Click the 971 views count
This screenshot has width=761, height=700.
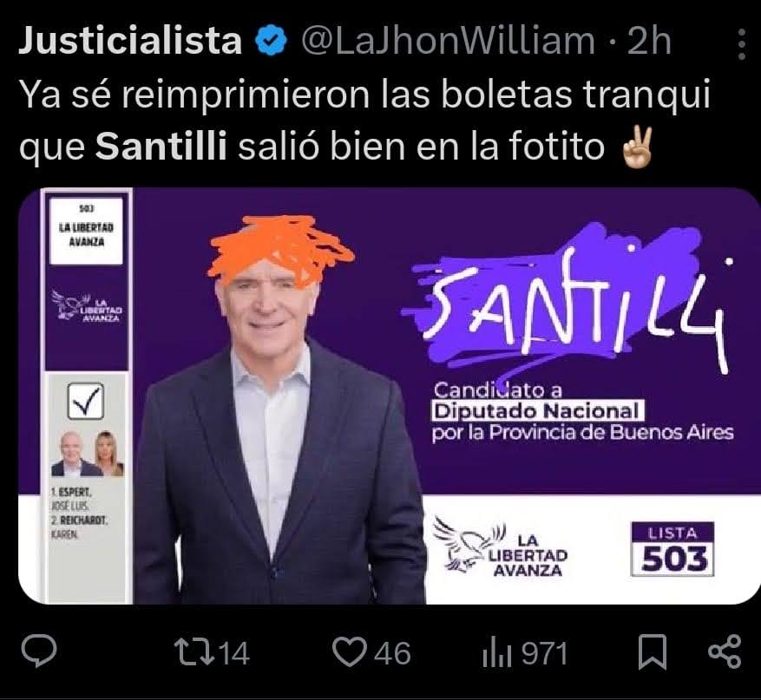(x=545, y=653)
